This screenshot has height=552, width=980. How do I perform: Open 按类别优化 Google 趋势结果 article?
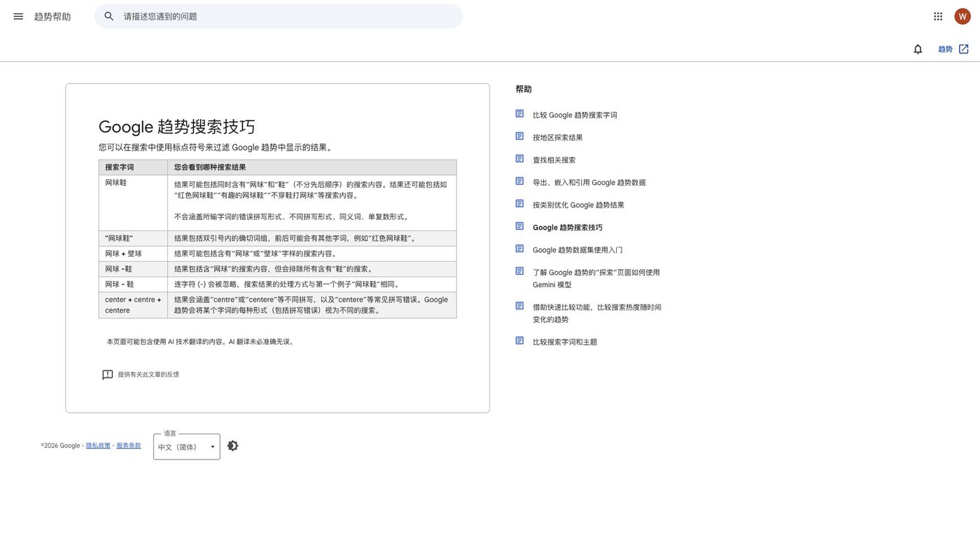pos(578,205)
